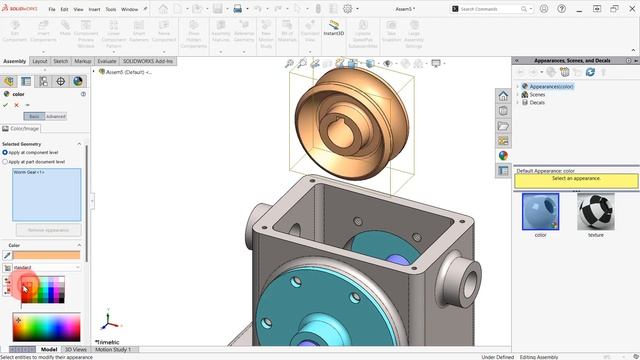Image resolution: width=640 pixels, height=360 pixels.
Task: Open Design Library task pane tab
Action: 503,111
